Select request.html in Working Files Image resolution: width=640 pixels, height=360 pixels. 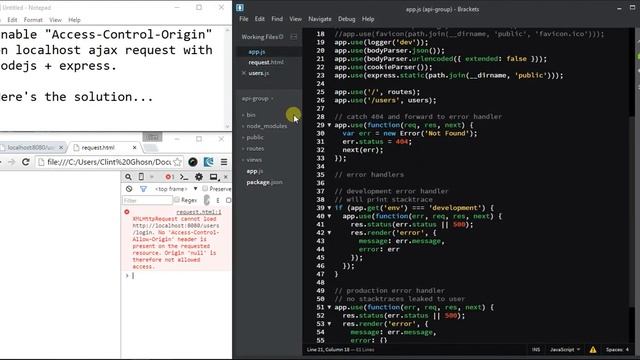[266, 62]
